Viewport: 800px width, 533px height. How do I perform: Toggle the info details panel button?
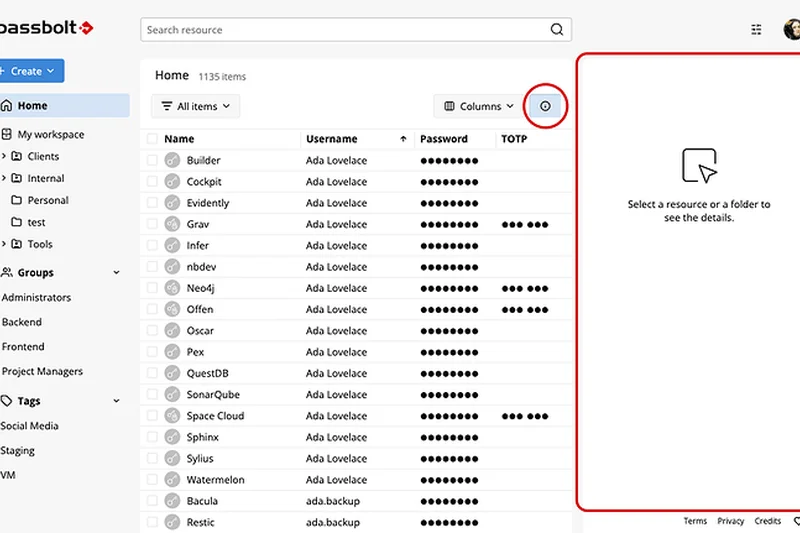545,106
